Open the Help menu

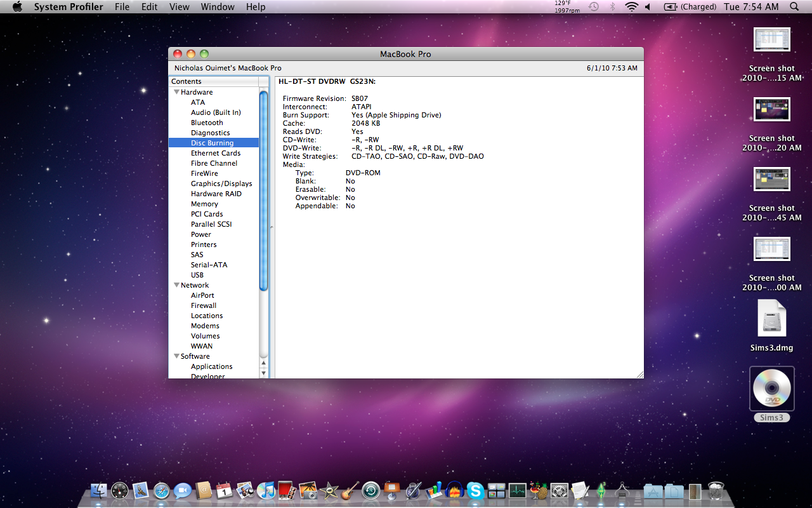pyautogui.click(x=256, y=7)
